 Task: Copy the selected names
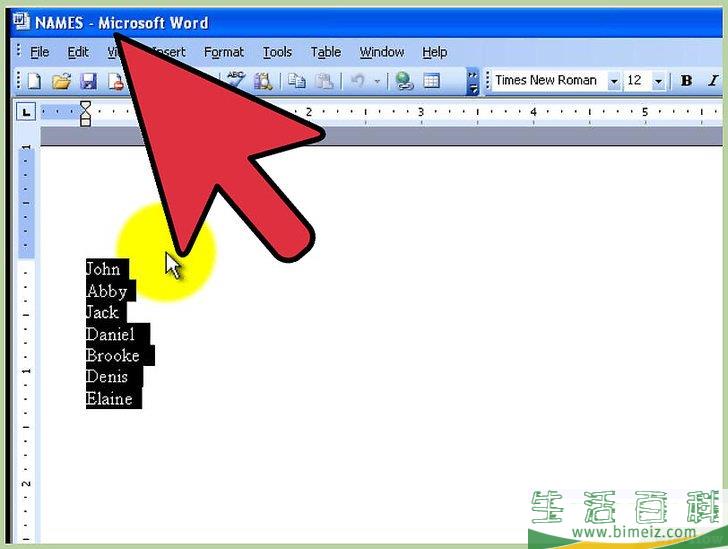[296, 81]
